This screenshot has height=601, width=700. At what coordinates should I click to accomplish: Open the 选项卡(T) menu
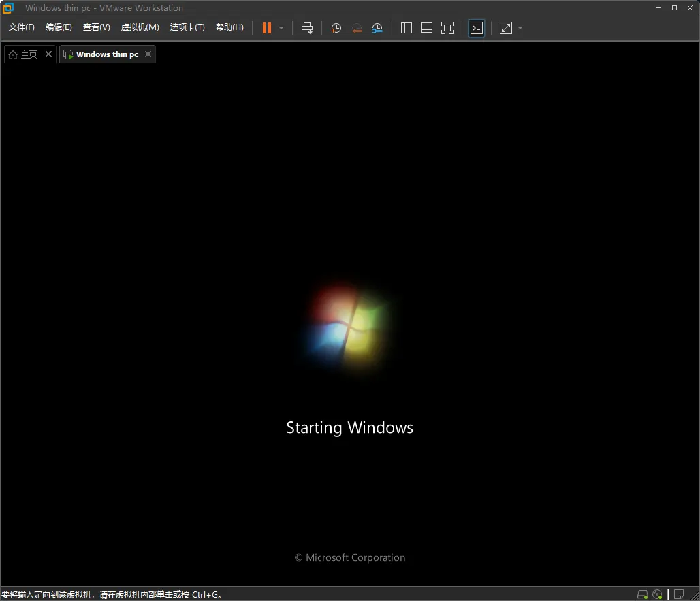pyautogui.click(x=187, y=27)
